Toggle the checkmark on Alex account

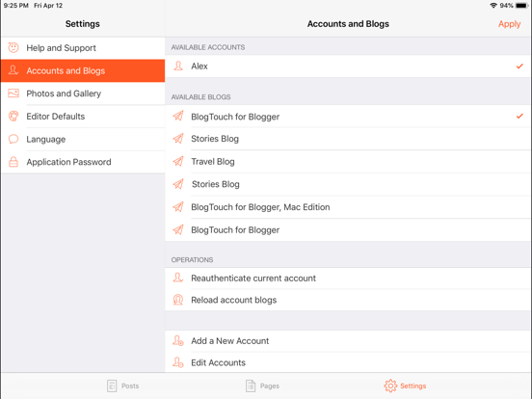519,66
